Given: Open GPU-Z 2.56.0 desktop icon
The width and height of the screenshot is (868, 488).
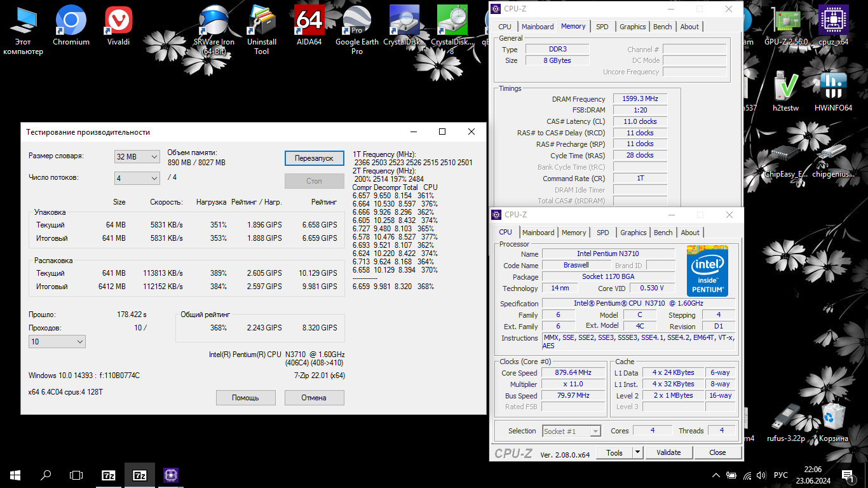Looking at the screenshot, I should point(786,25).
